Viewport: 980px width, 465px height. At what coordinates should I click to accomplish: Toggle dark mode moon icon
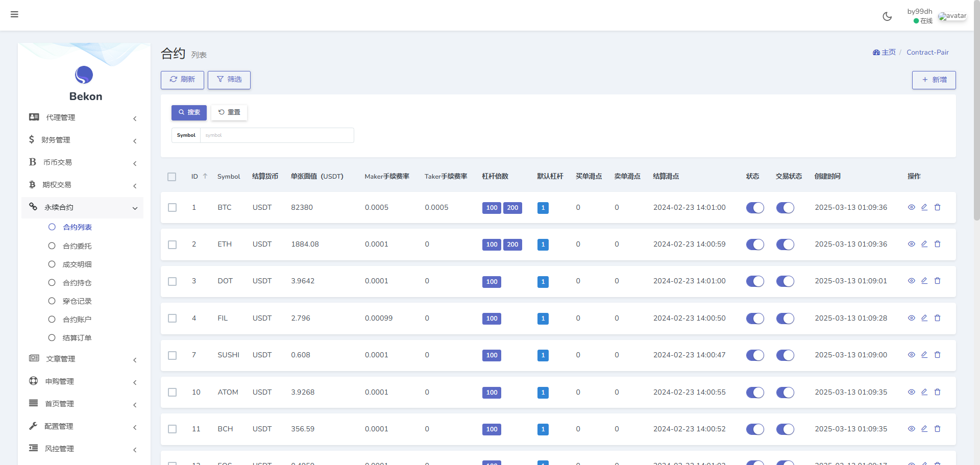[887, 16]
